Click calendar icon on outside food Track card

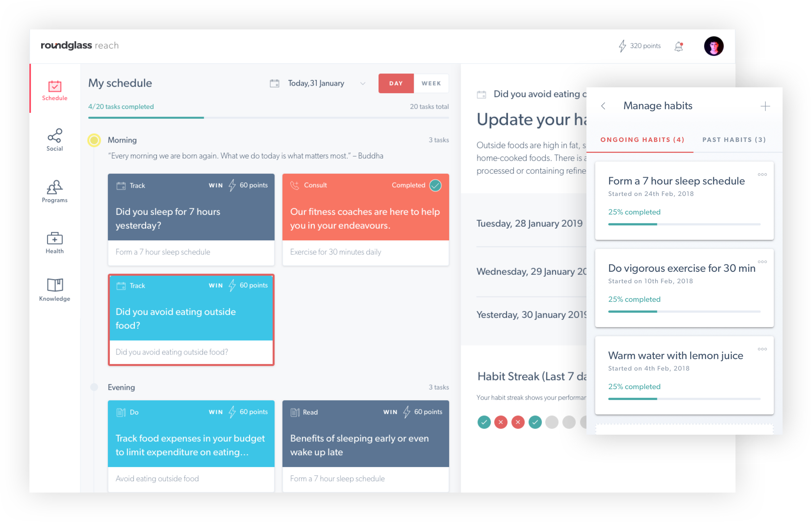(121, 286)
